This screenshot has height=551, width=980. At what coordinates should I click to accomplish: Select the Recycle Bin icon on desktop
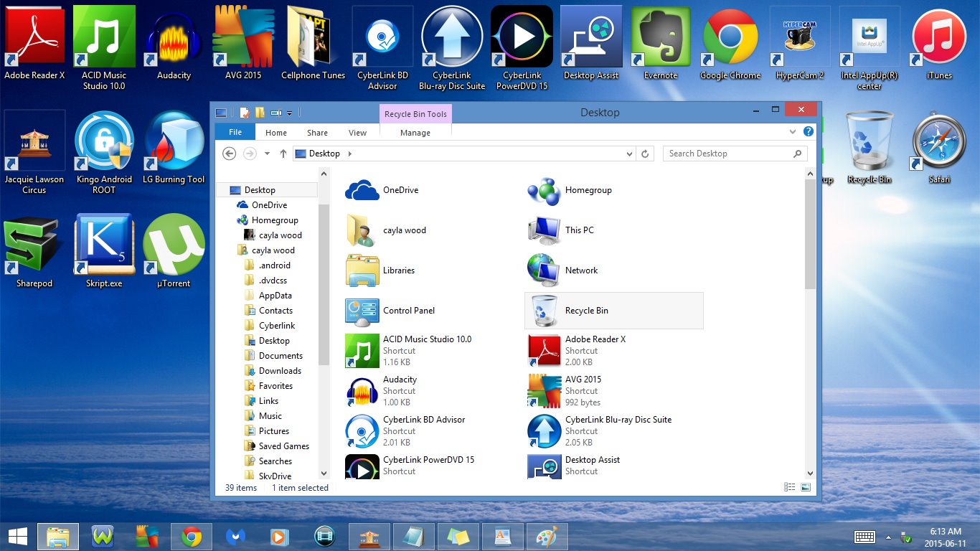point(870,148)
